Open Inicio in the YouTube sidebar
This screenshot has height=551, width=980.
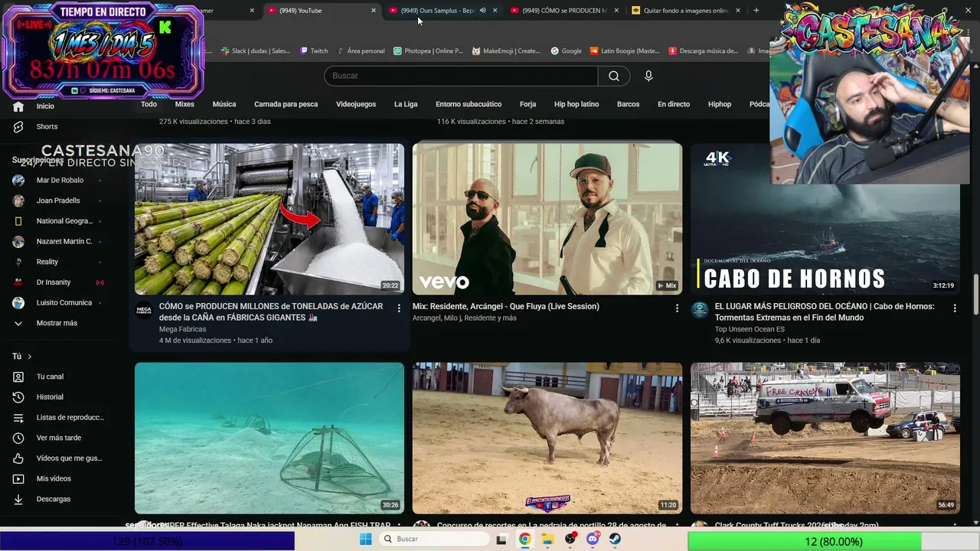pyautogui.click(x=45, y=106)
